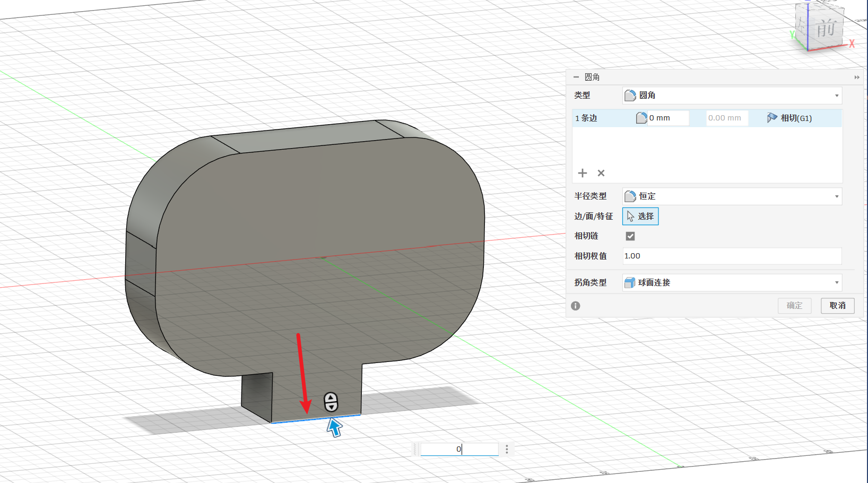Open the three-dot menu beside the value box
Image resolution: width=868 pixels, height=483 pixels.
(507, 449)
